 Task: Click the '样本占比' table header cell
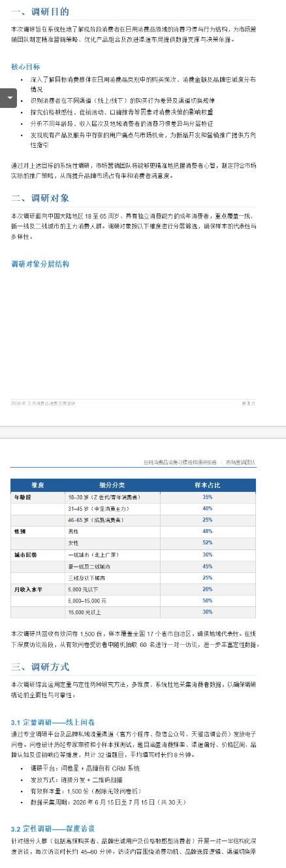[208, 485]
